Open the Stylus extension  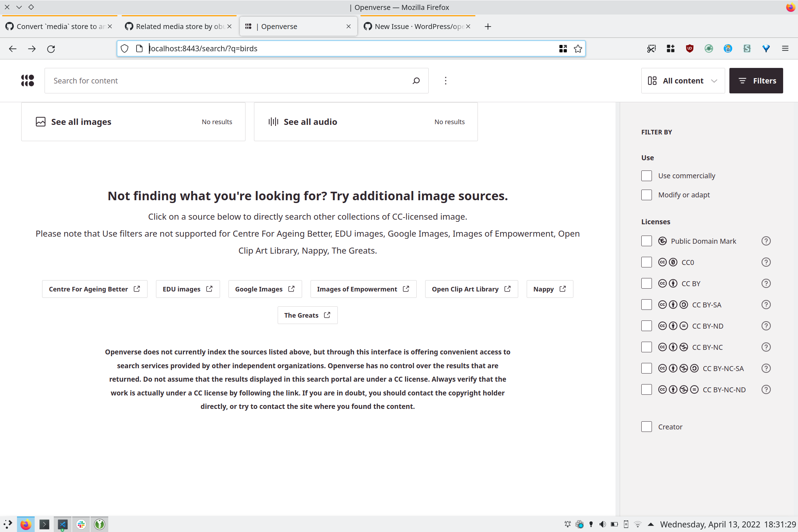pos(747,48)
